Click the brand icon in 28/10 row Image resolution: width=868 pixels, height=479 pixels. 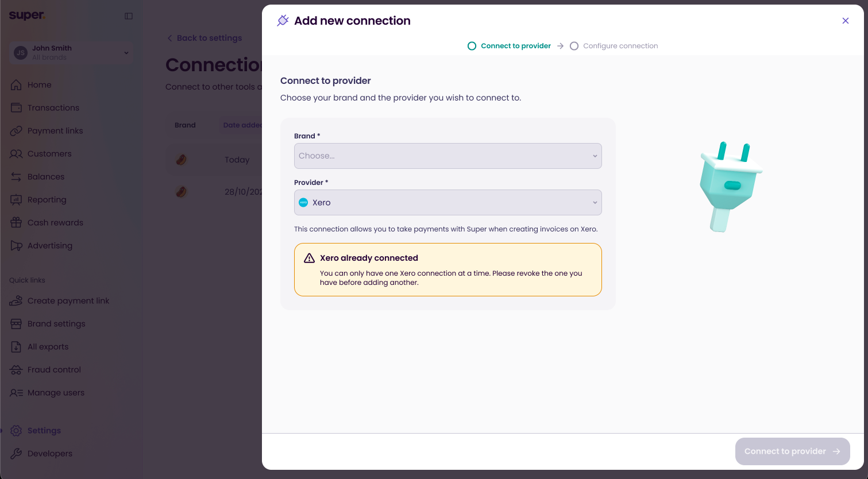[x=181, y=192]
